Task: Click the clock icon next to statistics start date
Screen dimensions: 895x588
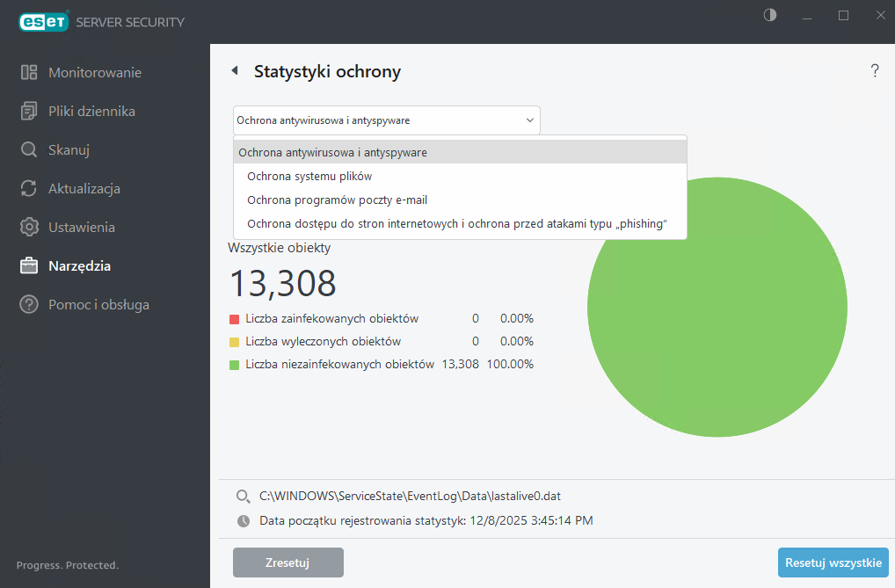Action: coord(244,520)
